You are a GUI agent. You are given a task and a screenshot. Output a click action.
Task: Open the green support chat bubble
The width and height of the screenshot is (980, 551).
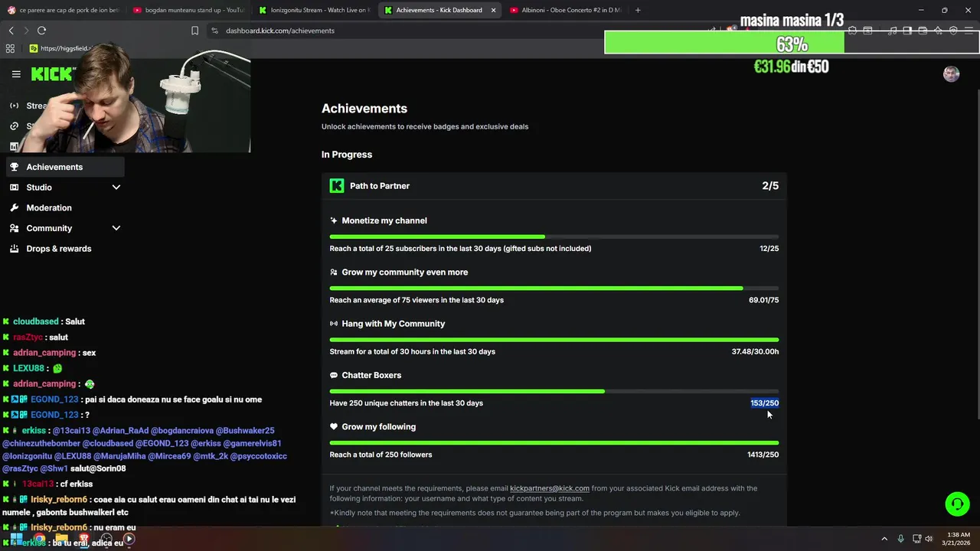957,504
